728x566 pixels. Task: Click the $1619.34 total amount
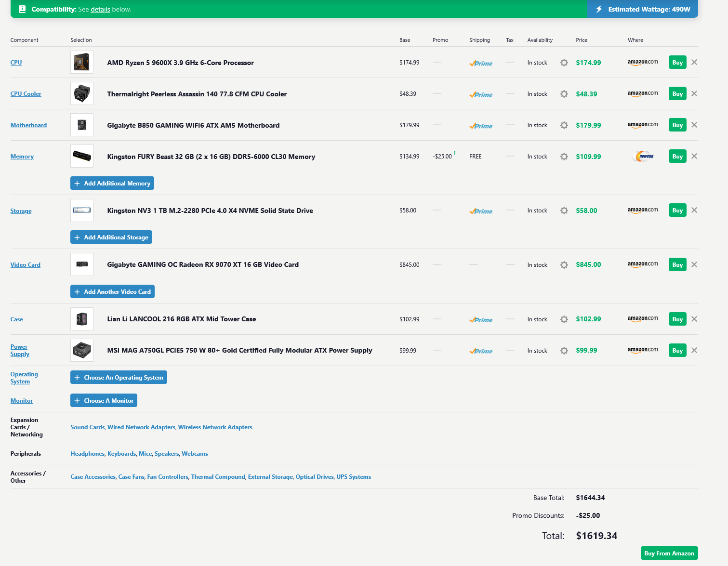coord(596,536)
